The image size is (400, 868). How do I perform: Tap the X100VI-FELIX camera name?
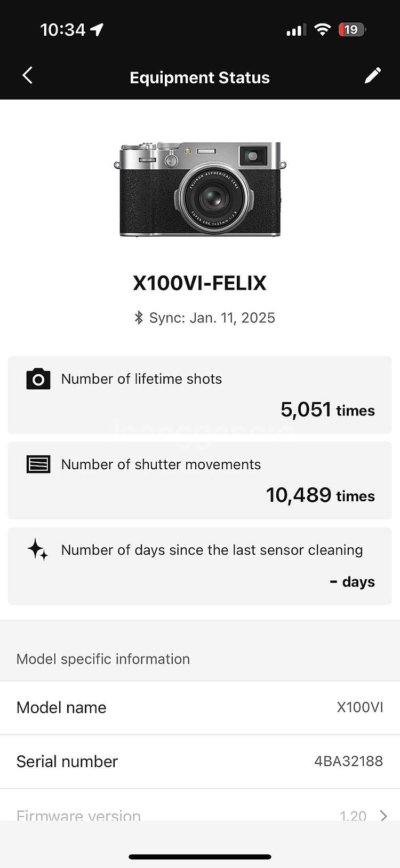[199, 283]
